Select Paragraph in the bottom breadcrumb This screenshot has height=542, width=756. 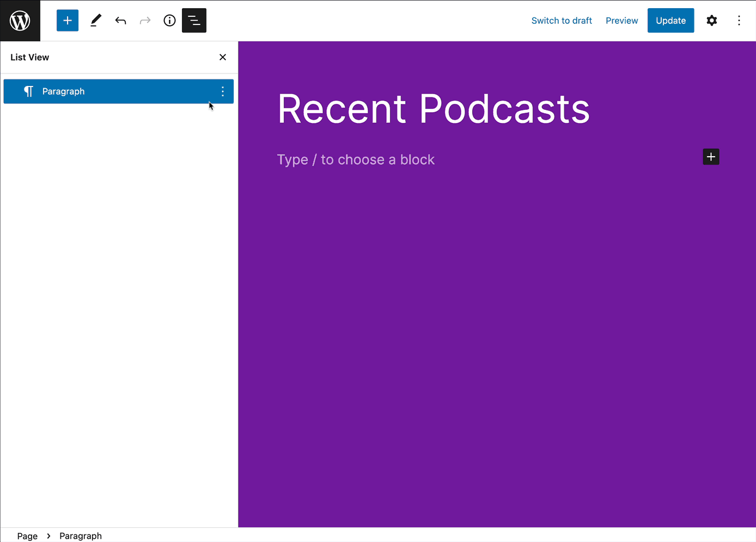point(81,536)
